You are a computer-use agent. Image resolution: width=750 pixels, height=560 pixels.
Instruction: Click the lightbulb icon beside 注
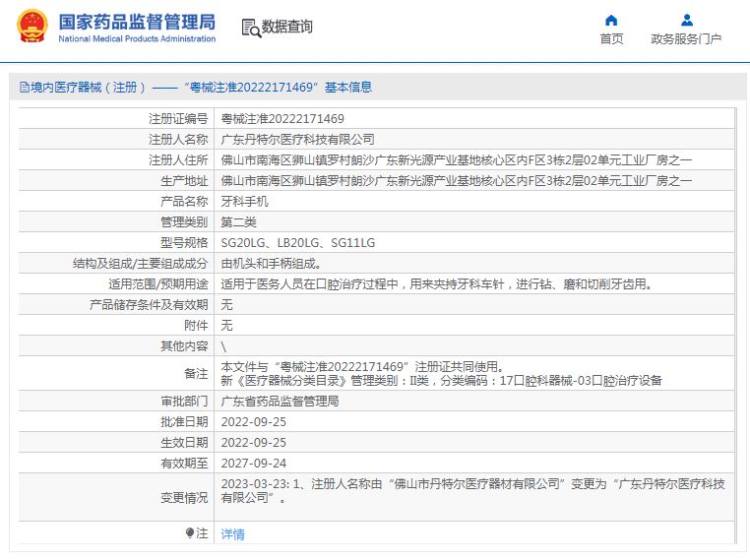[x=190, y=532]
